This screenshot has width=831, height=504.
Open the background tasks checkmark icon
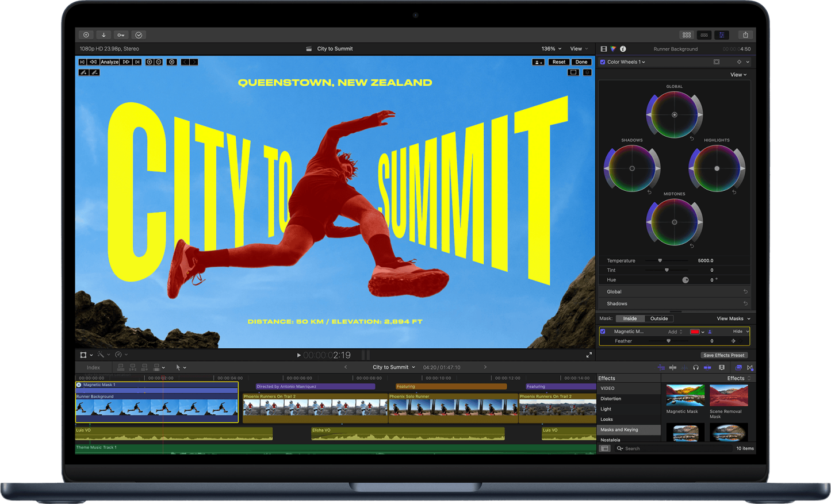139,35
